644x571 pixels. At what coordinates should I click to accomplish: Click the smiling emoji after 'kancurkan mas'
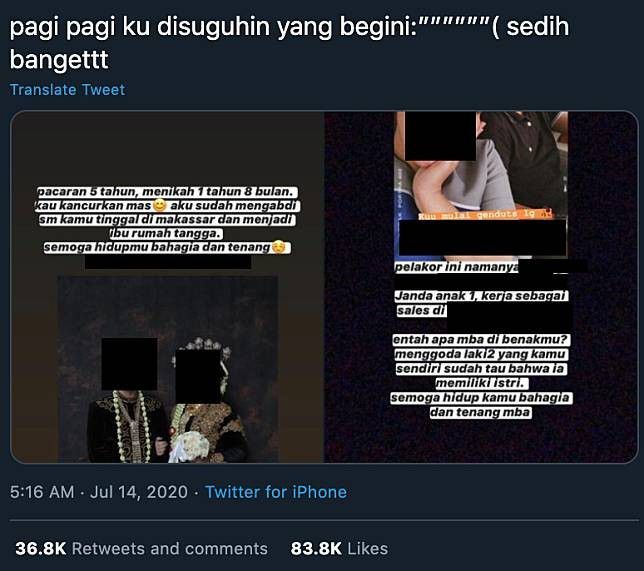coord(159,205)
